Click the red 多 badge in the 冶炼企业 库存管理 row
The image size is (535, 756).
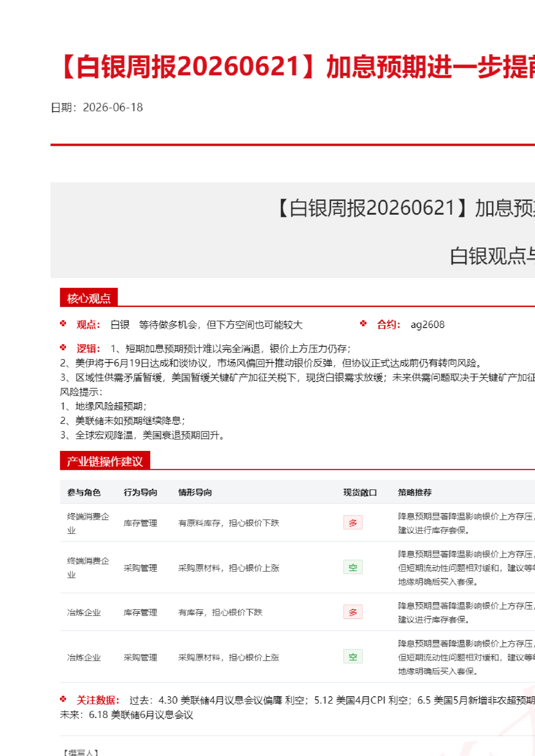pos(353,612)
